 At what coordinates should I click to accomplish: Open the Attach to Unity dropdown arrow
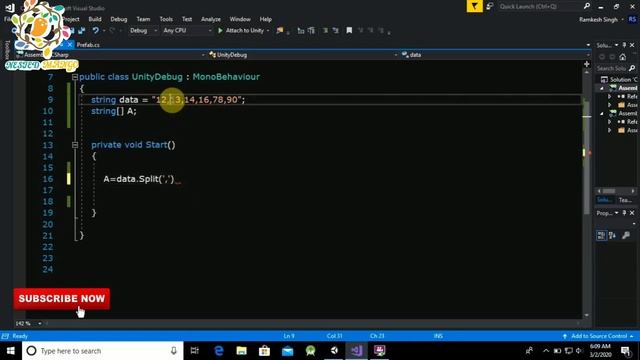268,31
